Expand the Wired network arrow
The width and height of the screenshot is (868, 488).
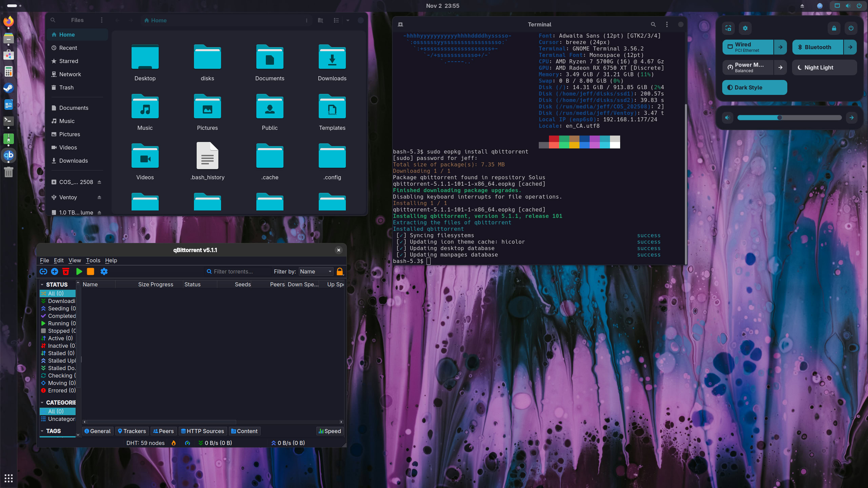pyautogui.click(x=781, y=47)
